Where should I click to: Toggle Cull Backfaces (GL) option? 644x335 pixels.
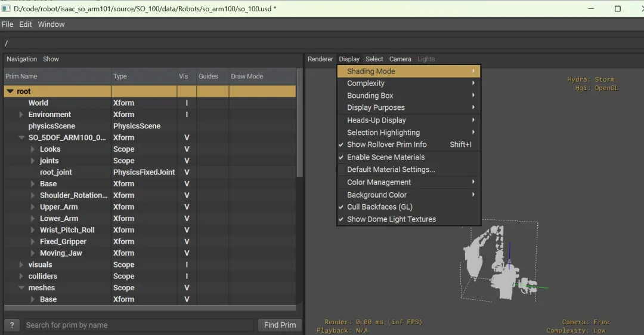[408, 207]
